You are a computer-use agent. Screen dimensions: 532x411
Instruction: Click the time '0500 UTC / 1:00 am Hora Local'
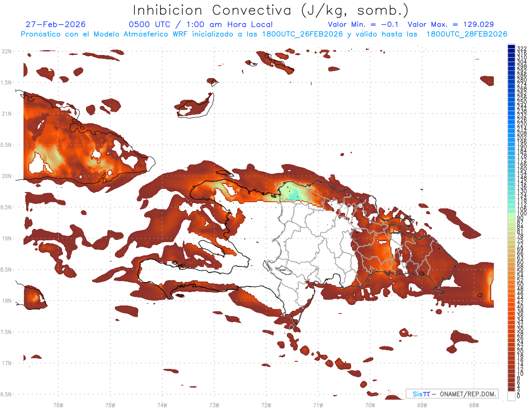pyautogui.click(x=200, y=24)
